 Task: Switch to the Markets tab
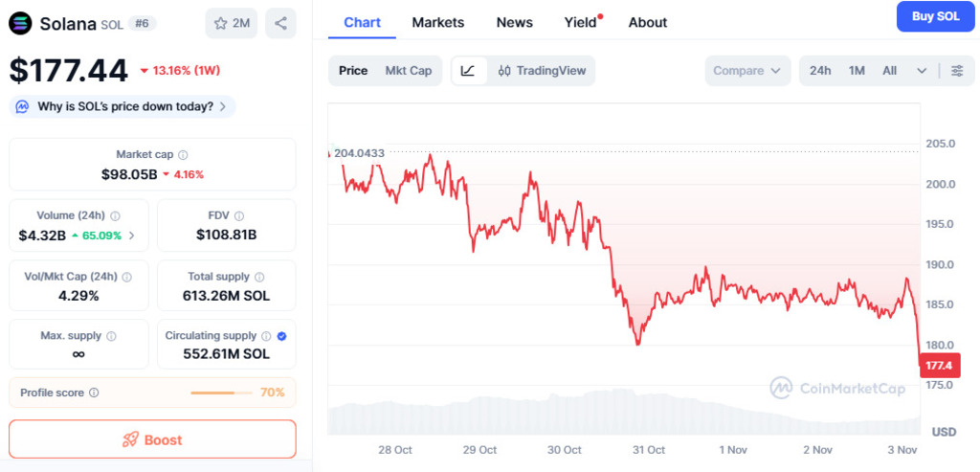click(x=437, y=22)
